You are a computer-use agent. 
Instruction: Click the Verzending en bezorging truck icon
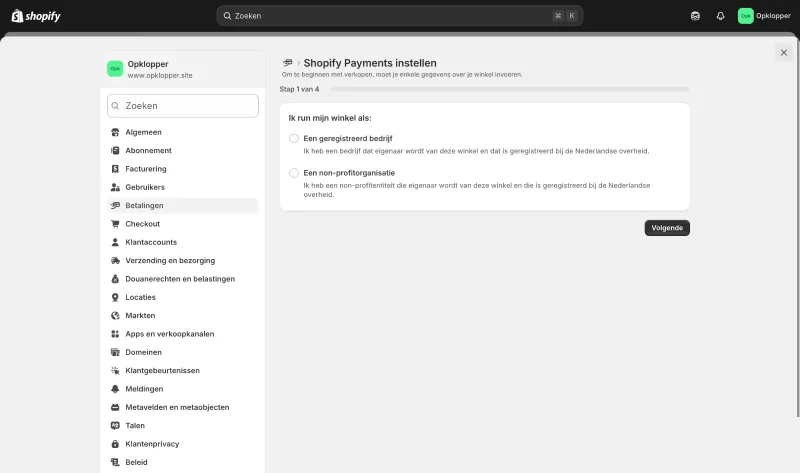pos(115,261)
